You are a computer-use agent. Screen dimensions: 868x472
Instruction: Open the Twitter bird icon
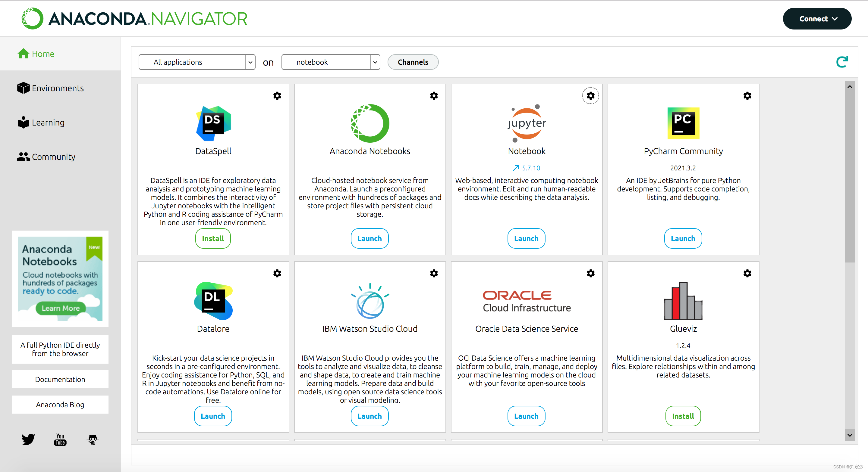(x=28, y=439)
